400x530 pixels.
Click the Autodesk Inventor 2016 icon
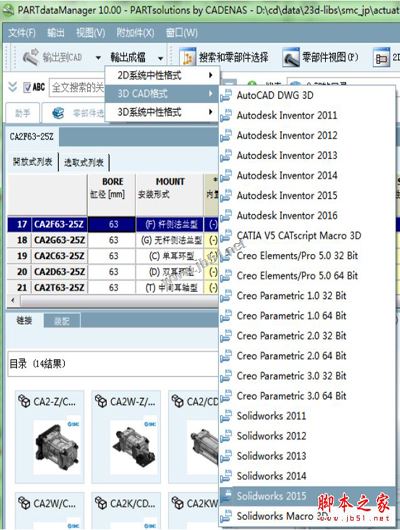[226, 215]
